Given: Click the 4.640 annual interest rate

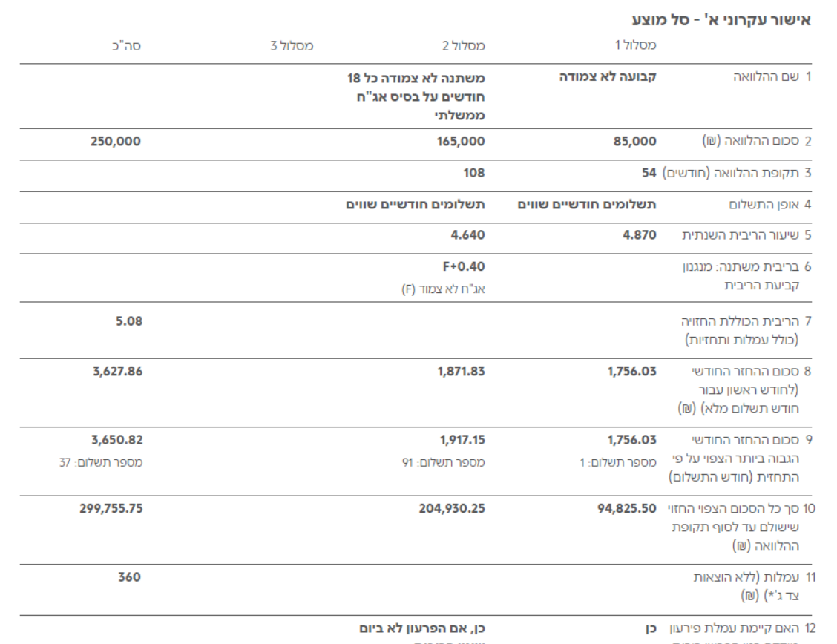Looking at the screenshot, I should coord(467,235).
